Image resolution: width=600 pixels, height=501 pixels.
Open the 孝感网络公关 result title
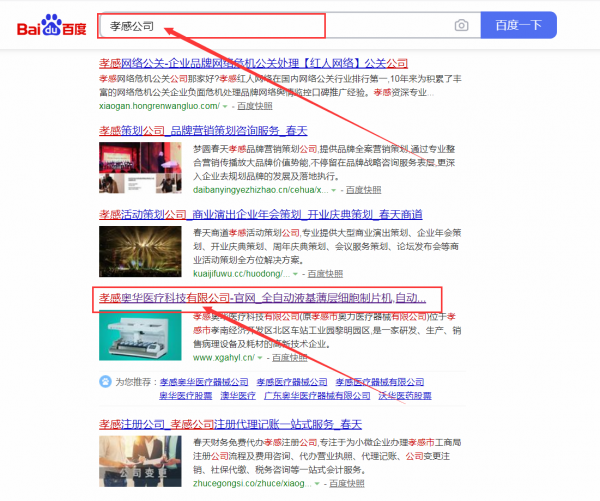pos(253,61)
